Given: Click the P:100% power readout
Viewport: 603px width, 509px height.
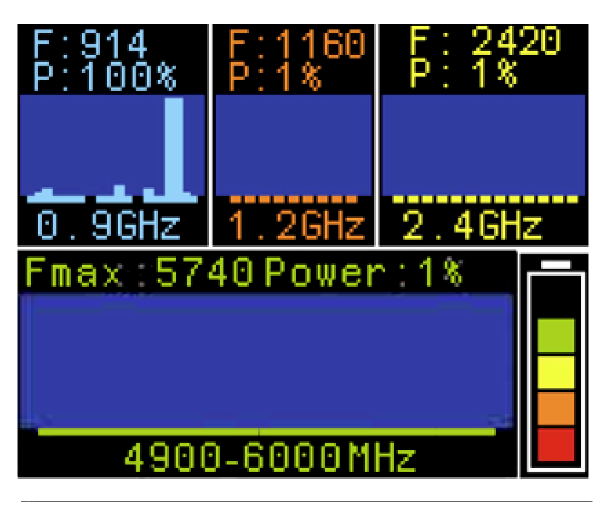Looking at the screenshot, I should (x=105, y=76).
